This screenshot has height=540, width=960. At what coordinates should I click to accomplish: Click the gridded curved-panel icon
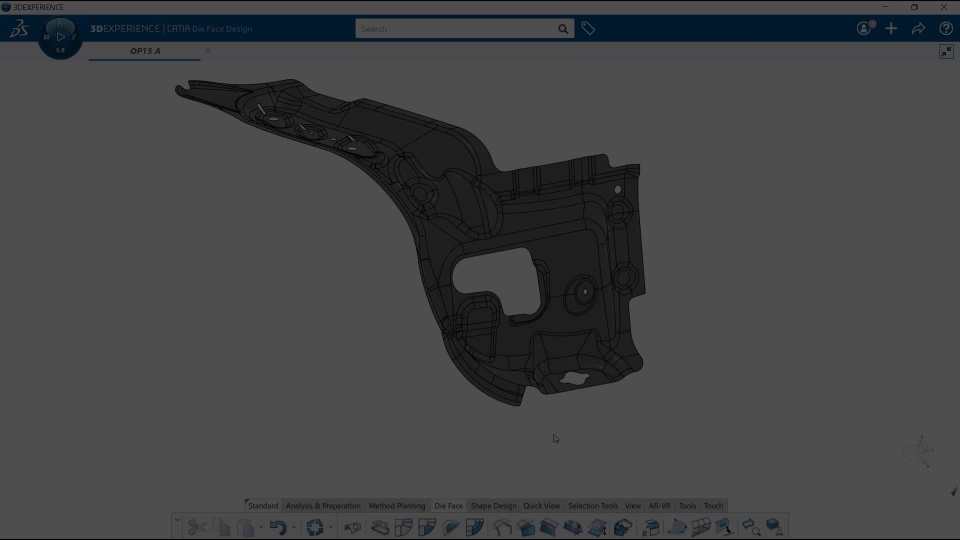(701, 527)
